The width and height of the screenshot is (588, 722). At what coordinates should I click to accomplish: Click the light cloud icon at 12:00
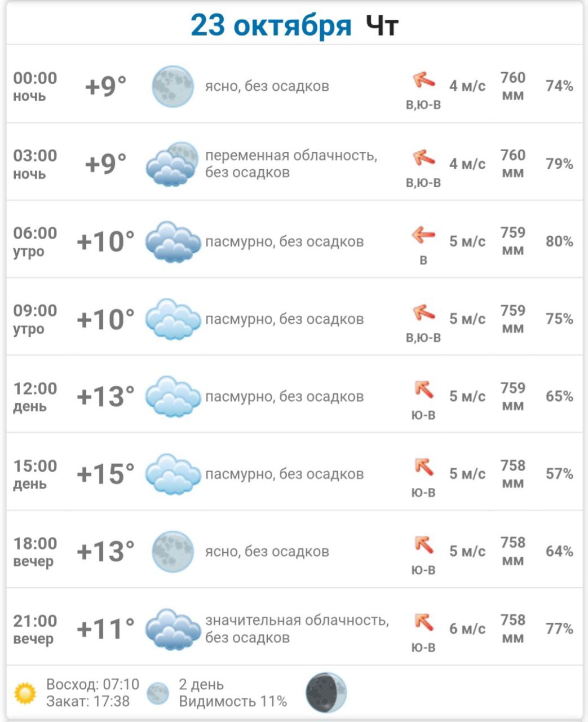click(173, 397)
